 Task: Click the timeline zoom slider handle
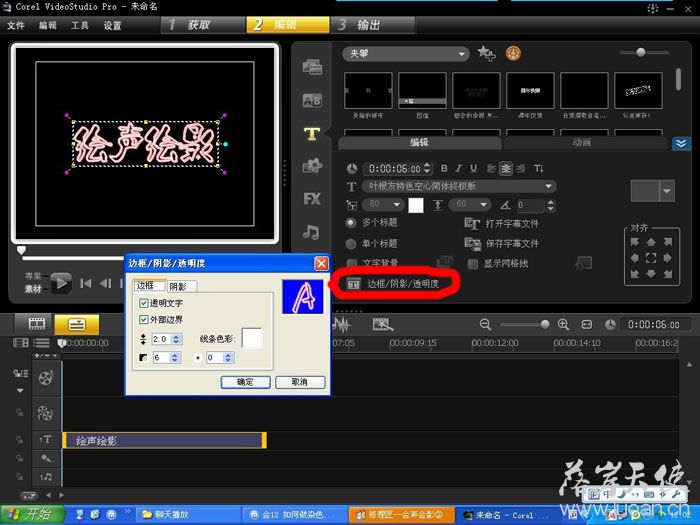545,325
